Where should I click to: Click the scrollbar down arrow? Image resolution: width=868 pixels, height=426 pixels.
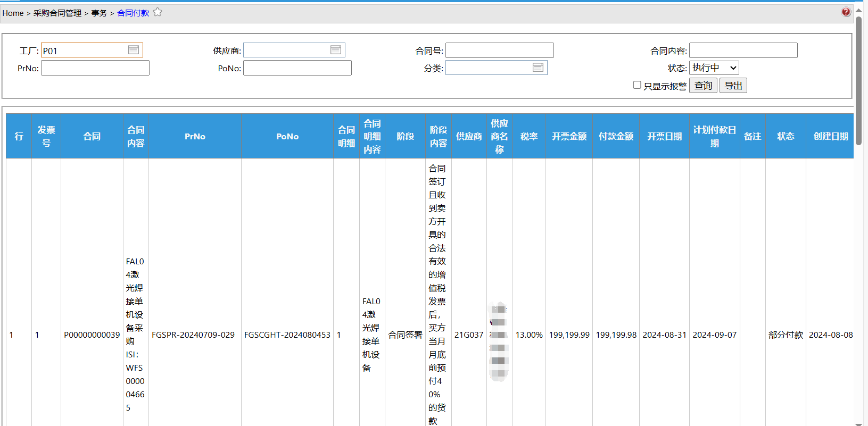tap(858, 424)
